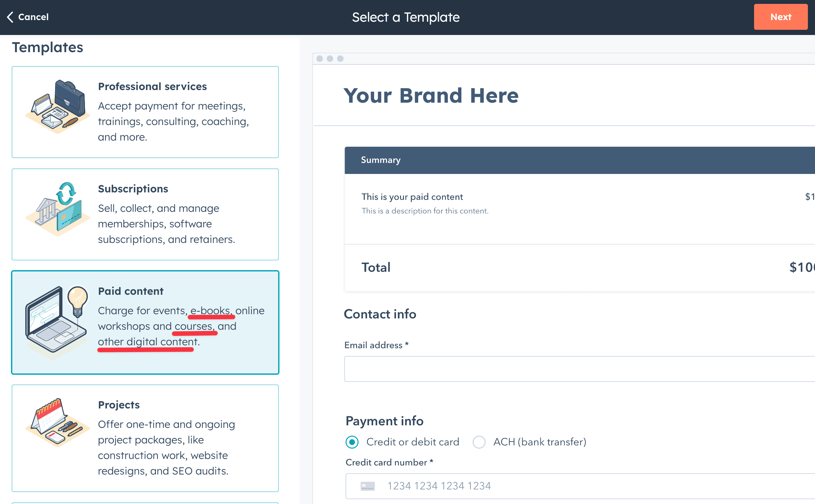
Task: Select the Professional services template card
Action: [145, 112]
